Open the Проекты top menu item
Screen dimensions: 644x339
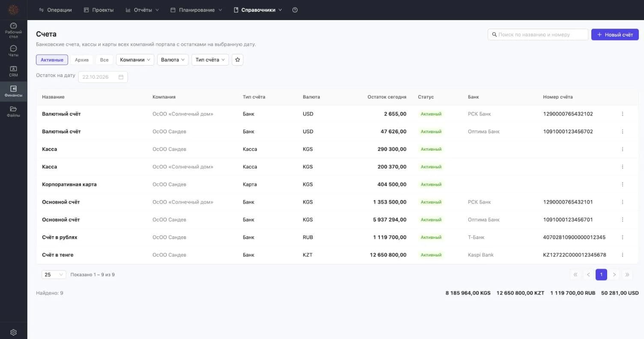click(99, 10)
